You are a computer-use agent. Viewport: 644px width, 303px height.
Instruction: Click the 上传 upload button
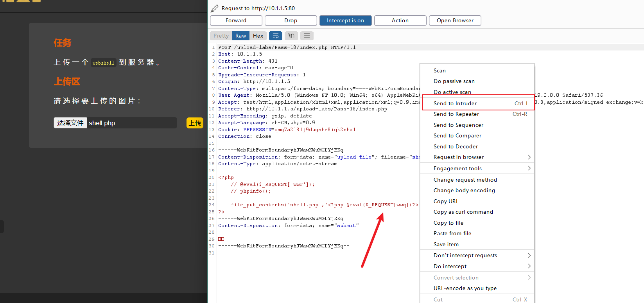click(x=195, y=123)
